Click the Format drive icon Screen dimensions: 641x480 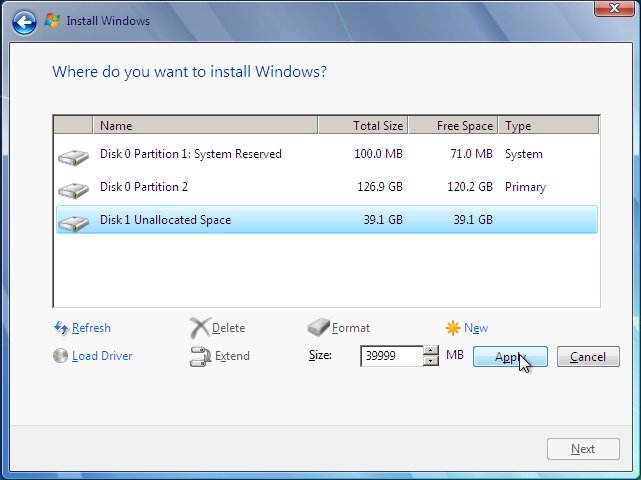click(x=318, y=328)
